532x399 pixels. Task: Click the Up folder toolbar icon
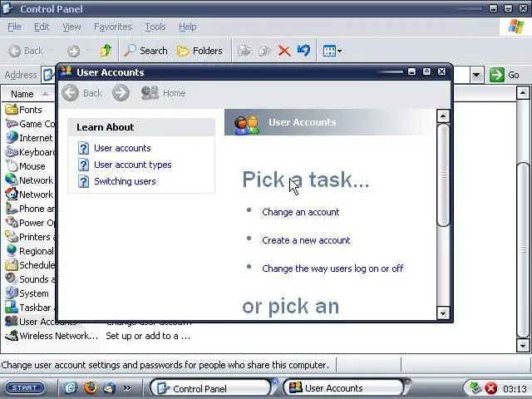pos(106,51)
